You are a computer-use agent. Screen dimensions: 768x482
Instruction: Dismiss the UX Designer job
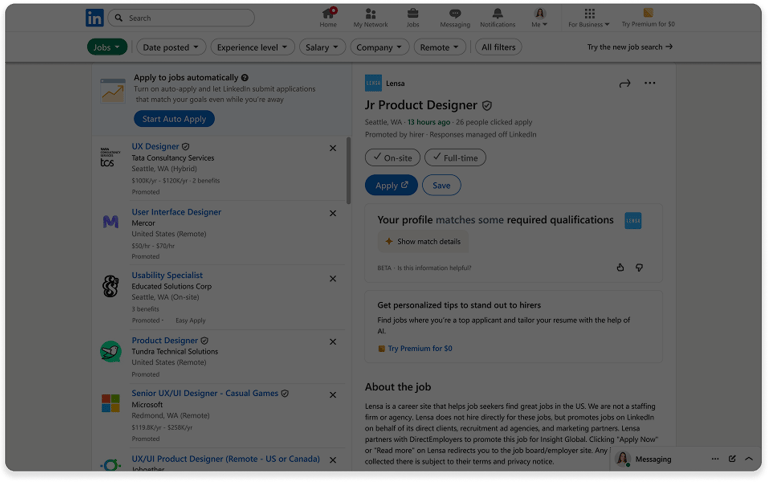click(x=333, y=148)
